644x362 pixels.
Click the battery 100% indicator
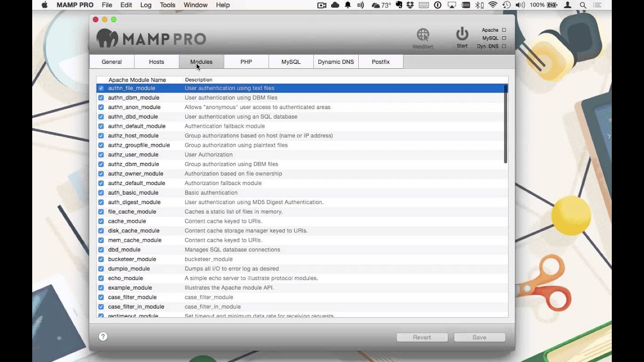click(x=543, y=5)
